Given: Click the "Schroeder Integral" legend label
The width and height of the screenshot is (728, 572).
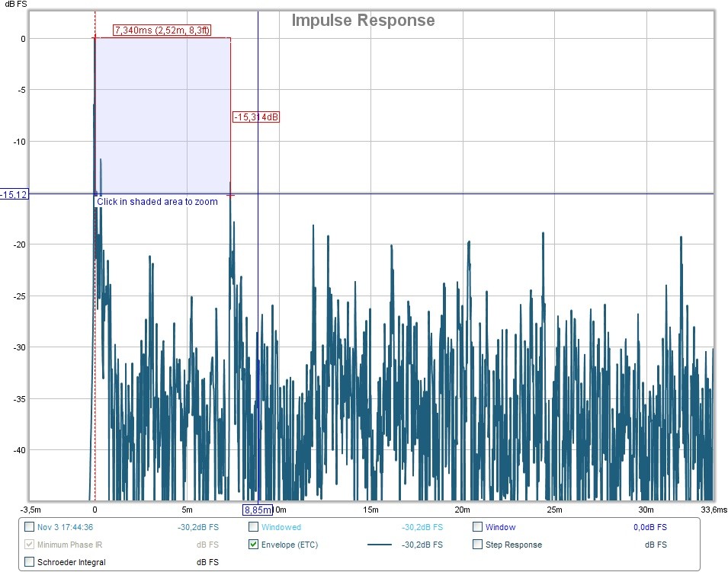Looking at the screenshot, I should [72, 562].
